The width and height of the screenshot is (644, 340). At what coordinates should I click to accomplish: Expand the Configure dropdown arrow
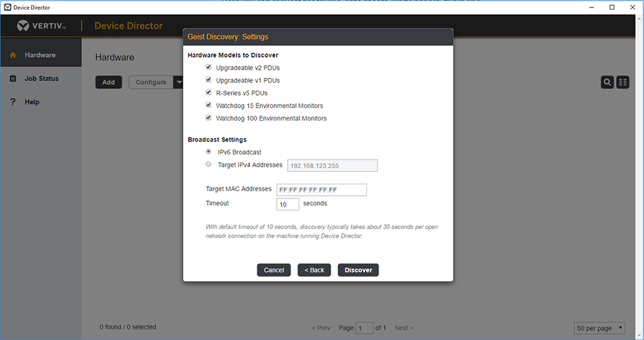[179, 82]
